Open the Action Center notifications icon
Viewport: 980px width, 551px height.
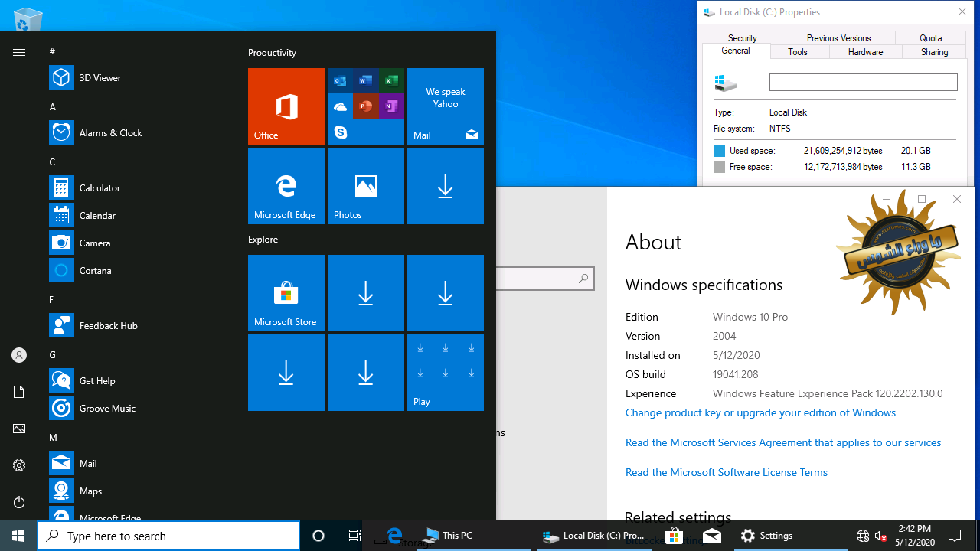click(x=955, y=536)
